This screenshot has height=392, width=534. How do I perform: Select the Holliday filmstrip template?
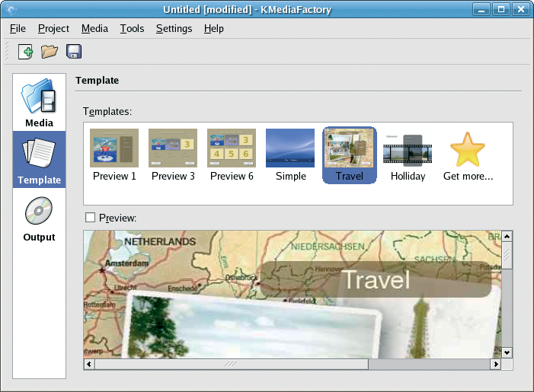click(x=408, y=155)
